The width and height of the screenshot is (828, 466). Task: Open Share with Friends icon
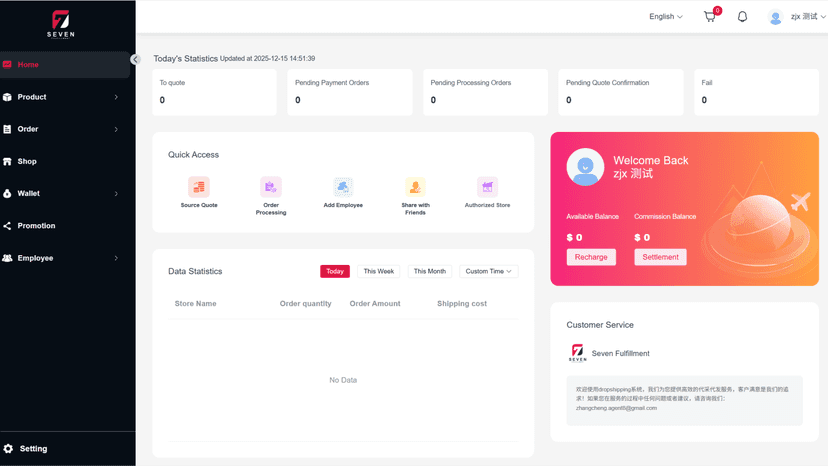point(415,187)
